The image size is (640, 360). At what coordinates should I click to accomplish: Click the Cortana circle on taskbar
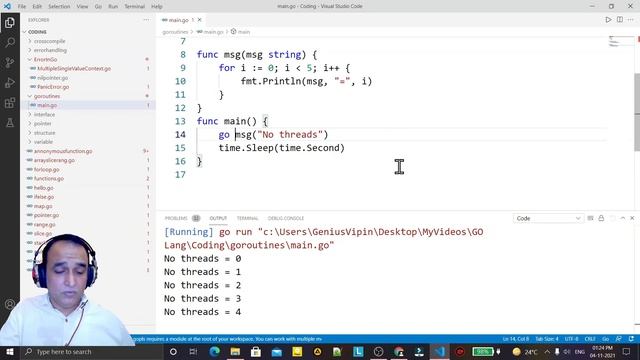(x=173, y=351)
